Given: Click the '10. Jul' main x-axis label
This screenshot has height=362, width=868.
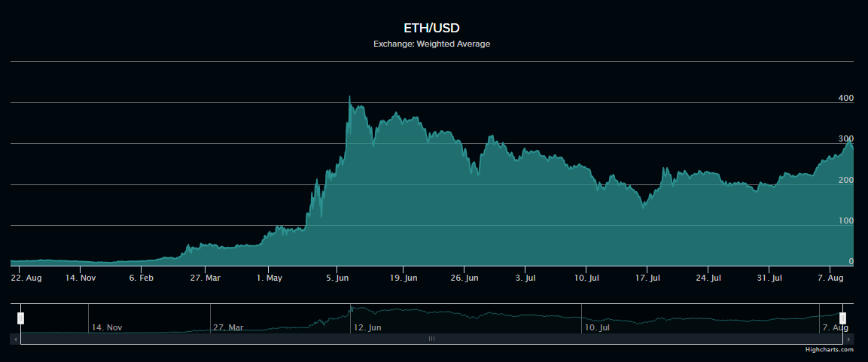Looking at the screenshot, I should 586,278.
